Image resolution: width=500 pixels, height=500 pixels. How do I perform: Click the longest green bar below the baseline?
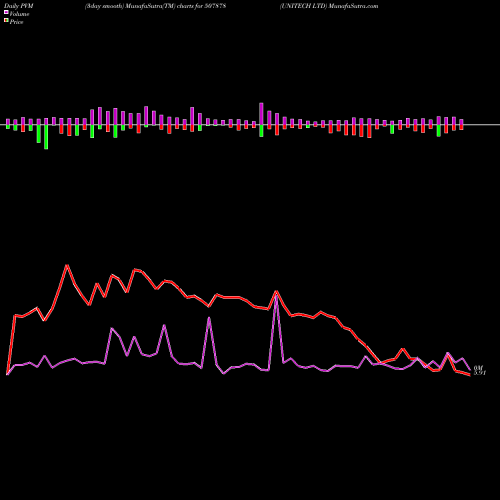(46, 137)
